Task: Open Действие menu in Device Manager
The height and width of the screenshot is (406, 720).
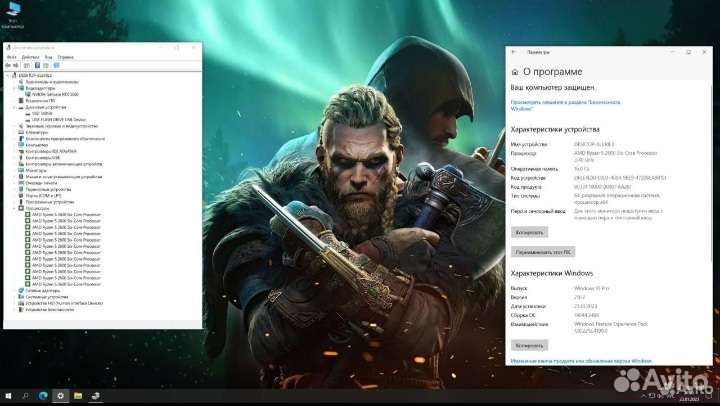Action: tap(30, 57)
